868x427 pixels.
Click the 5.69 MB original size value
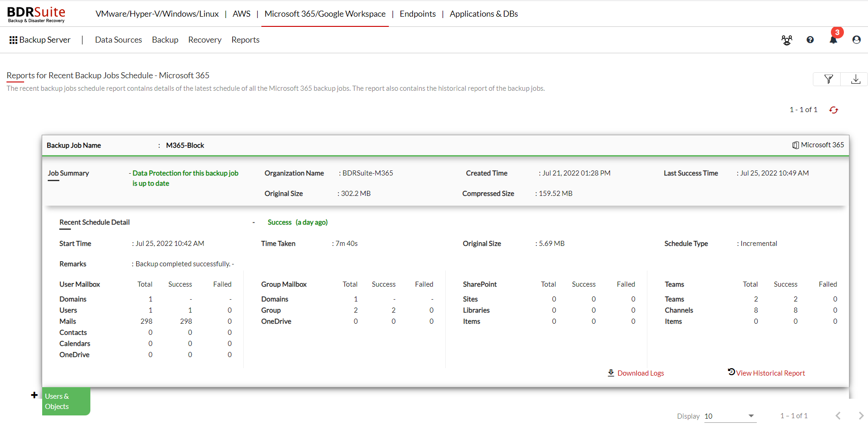point(551,244)
